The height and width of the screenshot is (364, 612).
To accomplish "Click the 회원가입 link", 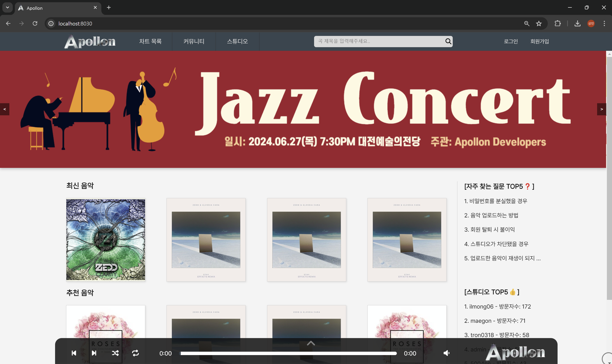I will pos(539,41).
